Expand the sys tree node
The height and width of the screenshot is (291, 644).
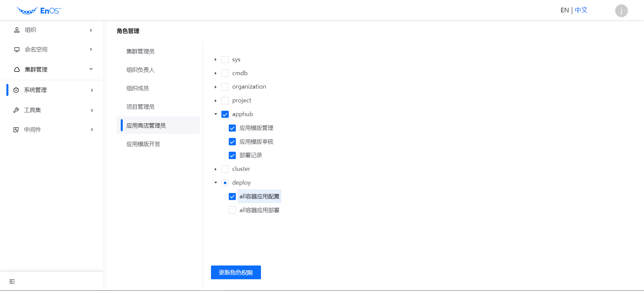pyautogui.click(x=216, y=59)
